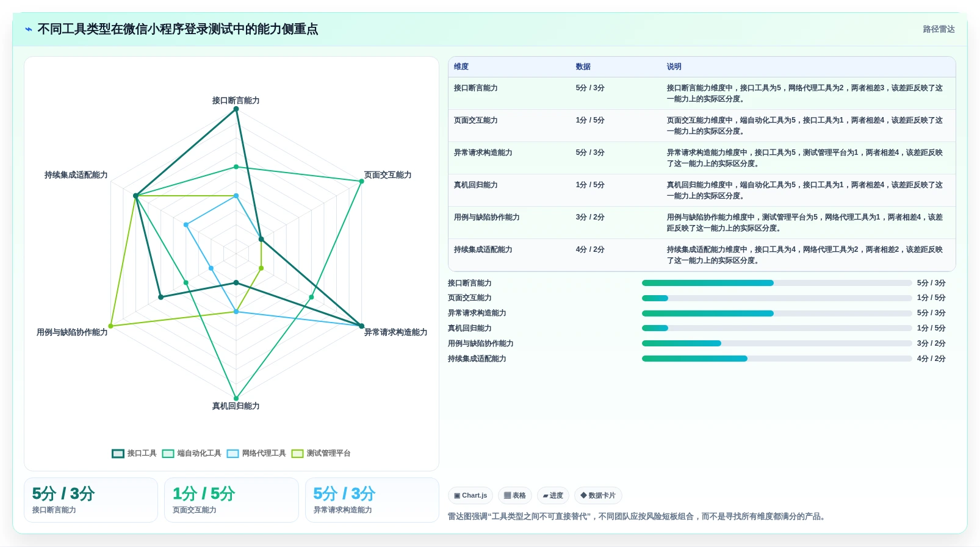Select table row 用例与缺陷协作能力
The image size is (980, 547).
coord(702,223)
